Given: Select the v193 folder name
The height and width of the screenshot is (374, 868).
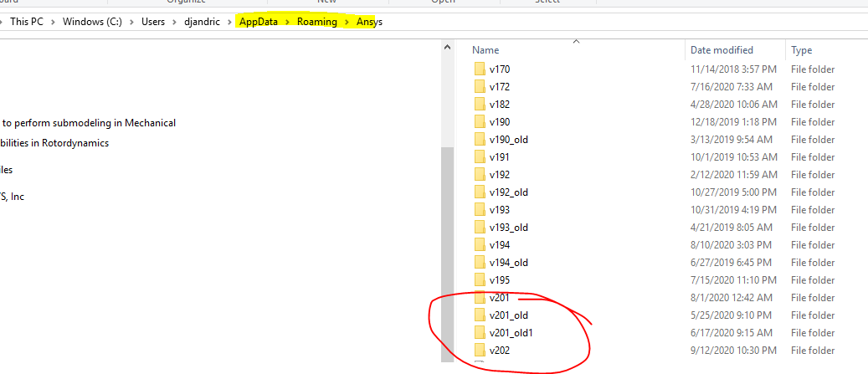Looking at the screenshot, I should [500, 210].
